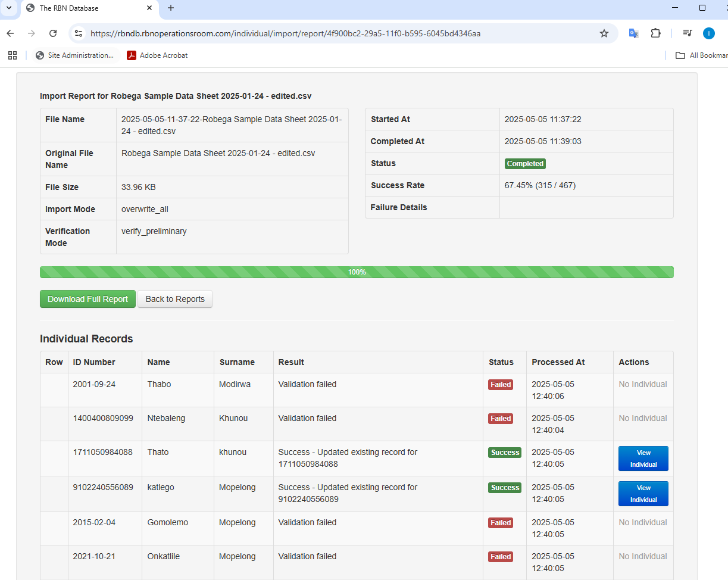
Task: Open the Site Administration bookmark
Action: [x=74, y=55]
